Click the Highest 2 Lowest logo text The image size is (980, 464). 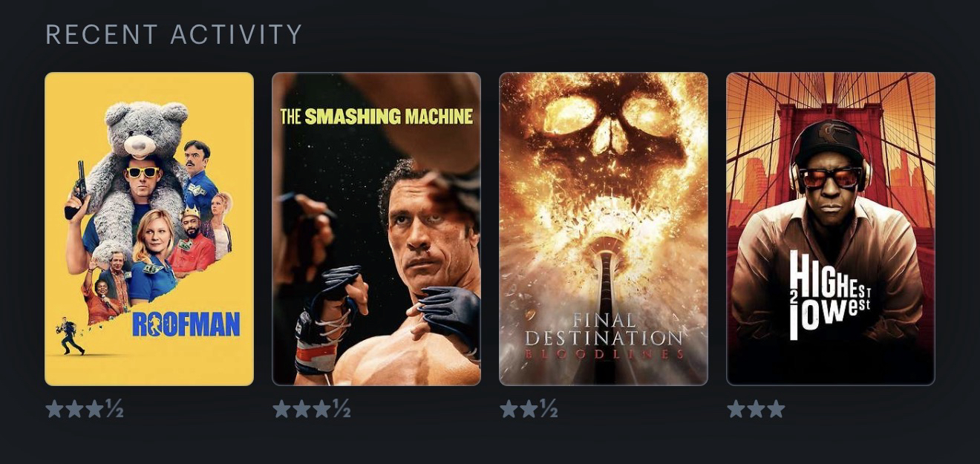point(830,295)
